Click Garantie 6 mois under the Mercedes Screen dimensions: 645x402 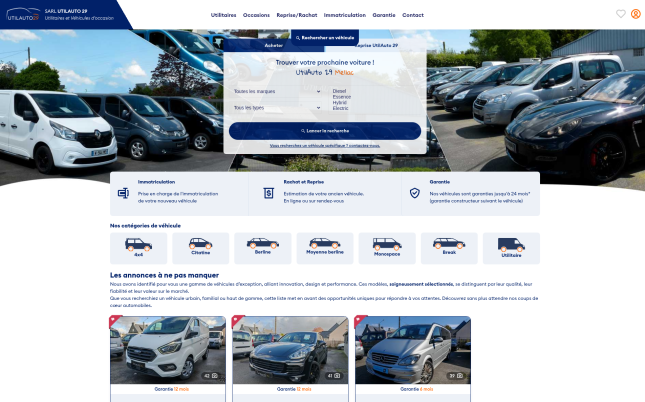click(417, 389)
